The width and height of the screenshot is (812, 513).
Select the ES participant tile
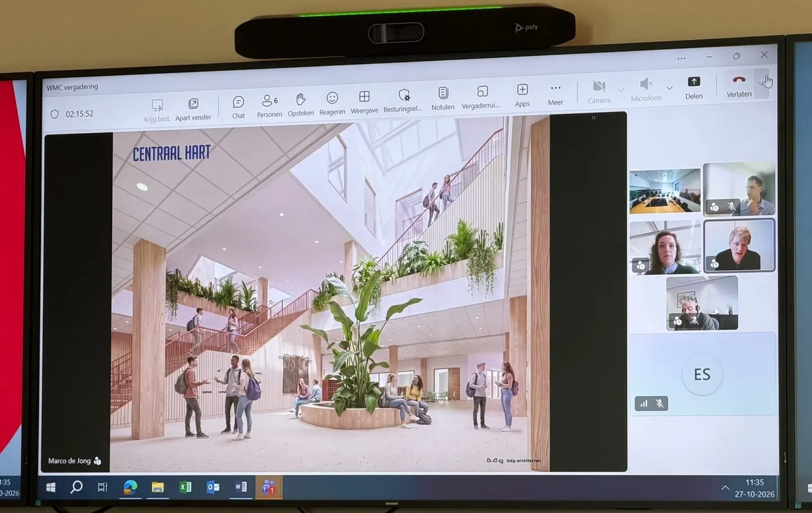(x=702, y=374)
